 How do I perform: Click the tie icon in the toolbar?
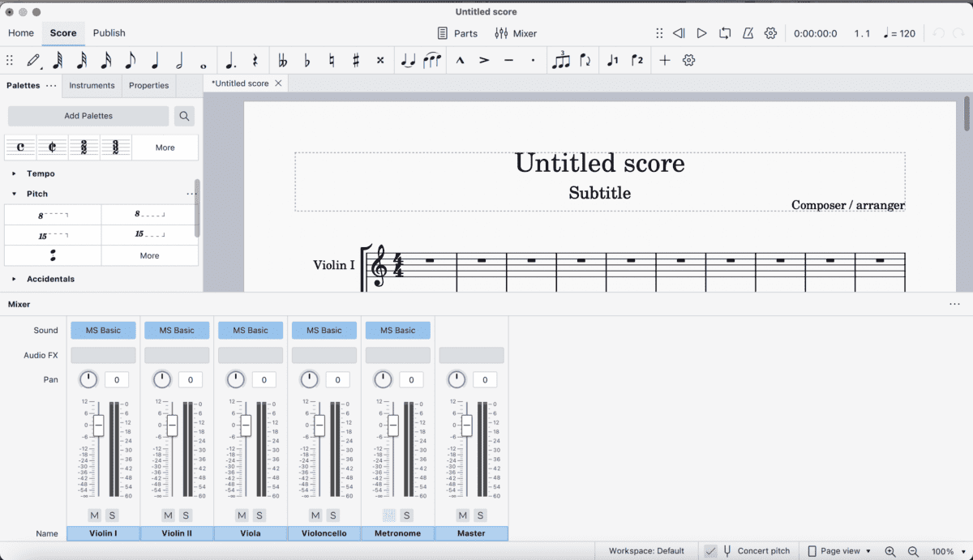407,60
